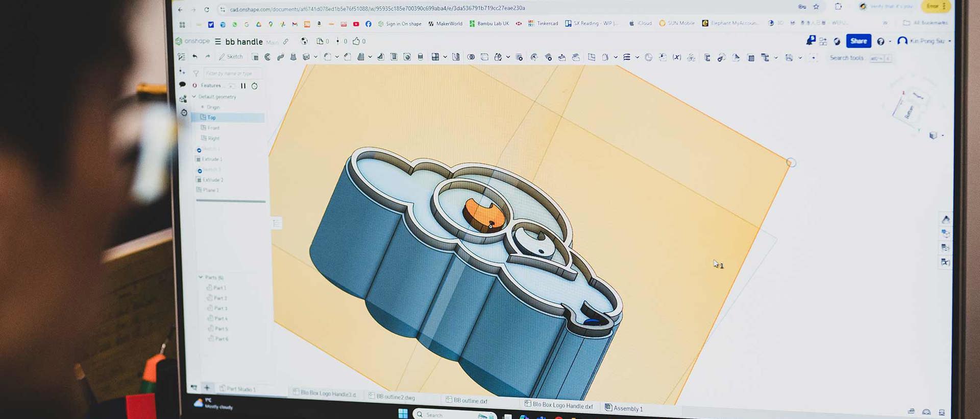Click the Sketch button in toolbar
The width and height of the screenshot is (980, 419).
coord(231,57)
